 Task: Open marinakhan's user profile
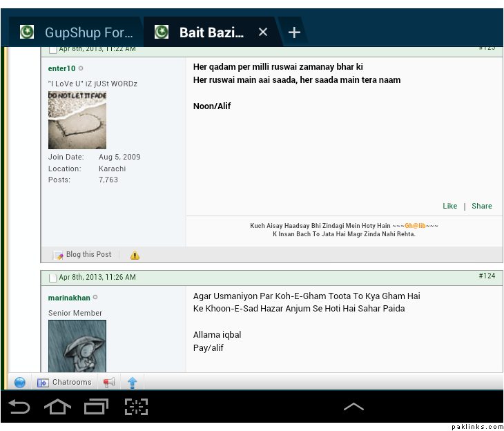click(x=69, y=298)
